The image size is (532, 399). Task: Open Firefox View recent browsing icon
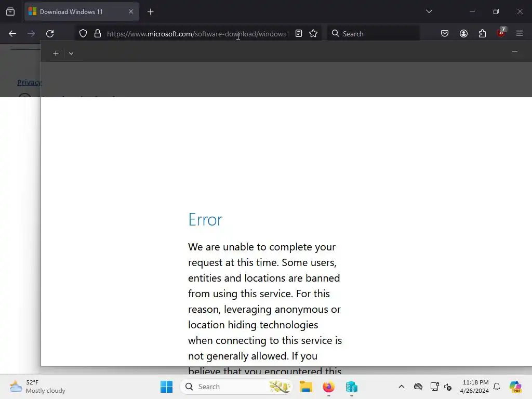click(x=10, y=12)
